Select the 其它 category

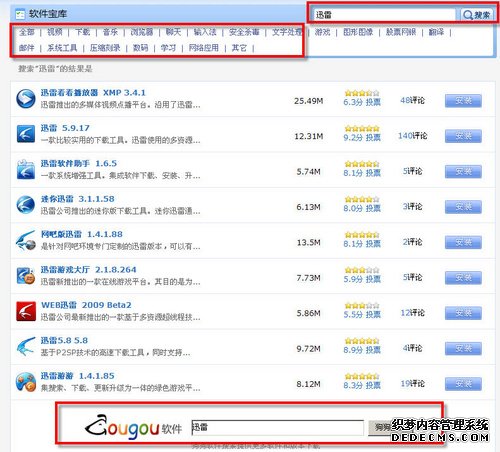tap(239, 48)
